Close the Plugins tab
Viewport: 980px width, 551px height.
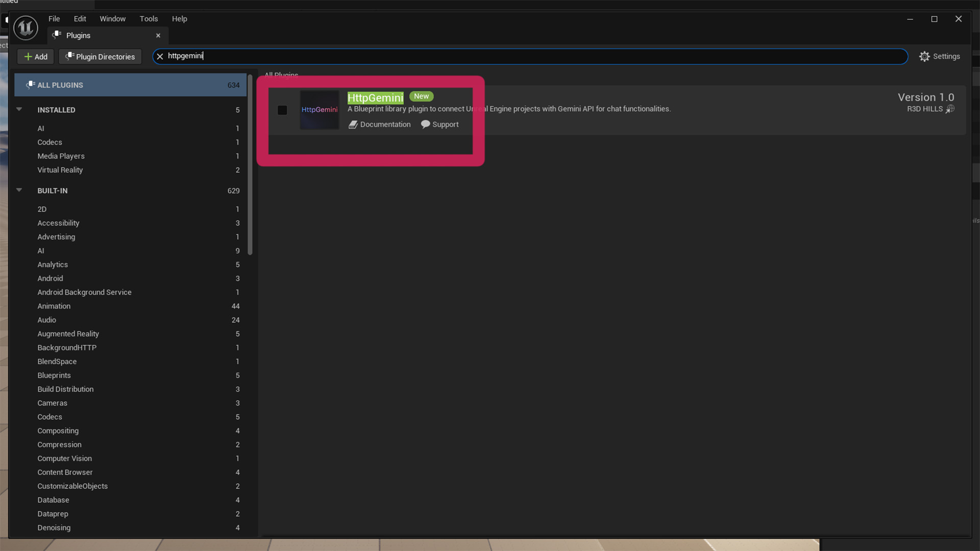[158, 35]
